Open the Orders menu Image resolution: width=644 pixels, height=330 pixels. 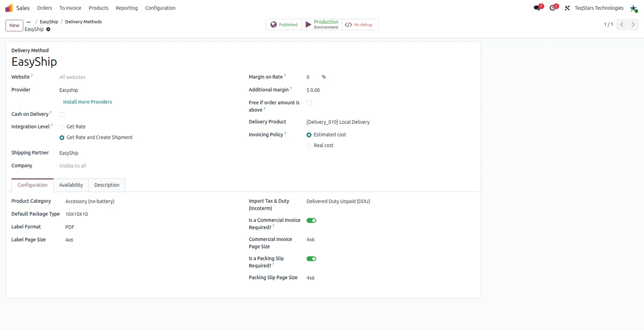click(x=44, y=8)
